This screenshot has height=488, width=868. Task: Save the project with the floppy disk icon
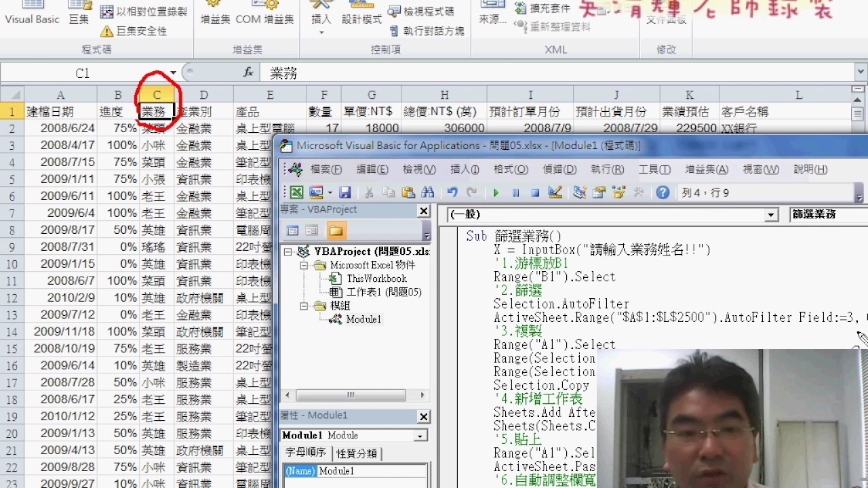tap(345, 192)
